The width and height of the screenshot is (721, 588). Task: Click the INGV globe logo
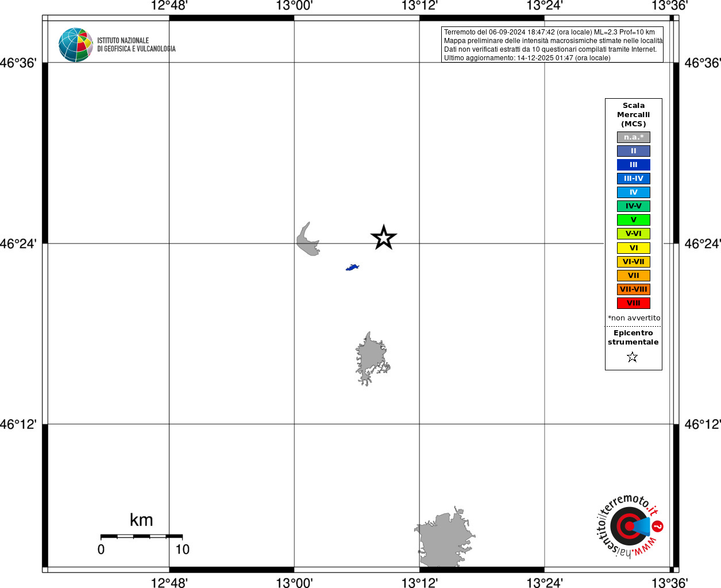tap(76, 45)
